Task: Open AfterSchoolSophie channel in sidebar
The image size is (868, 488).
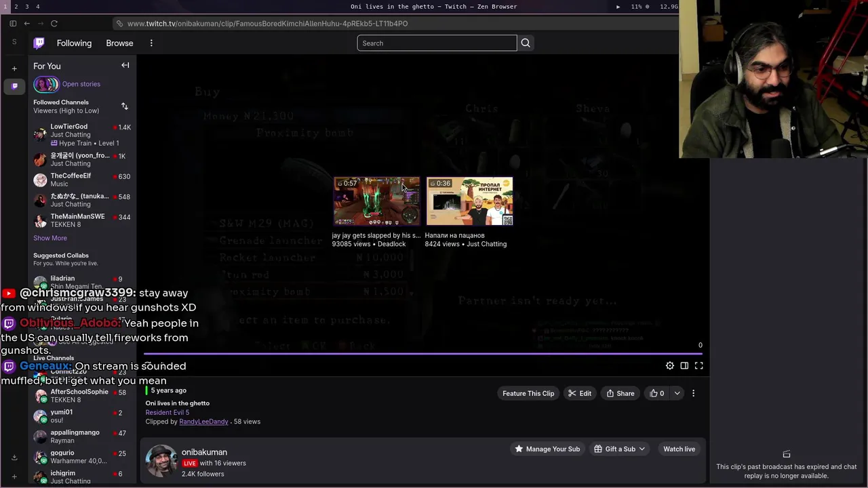Action: pyautogui.click(x=82, y=396)
